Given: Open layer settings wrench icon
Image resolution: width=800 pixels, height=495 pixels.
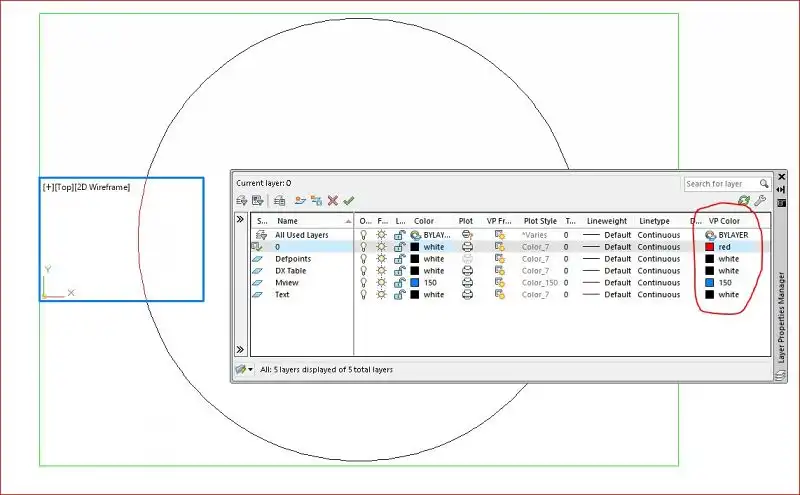Looking at the screenshot, I should tap(760, 201).
